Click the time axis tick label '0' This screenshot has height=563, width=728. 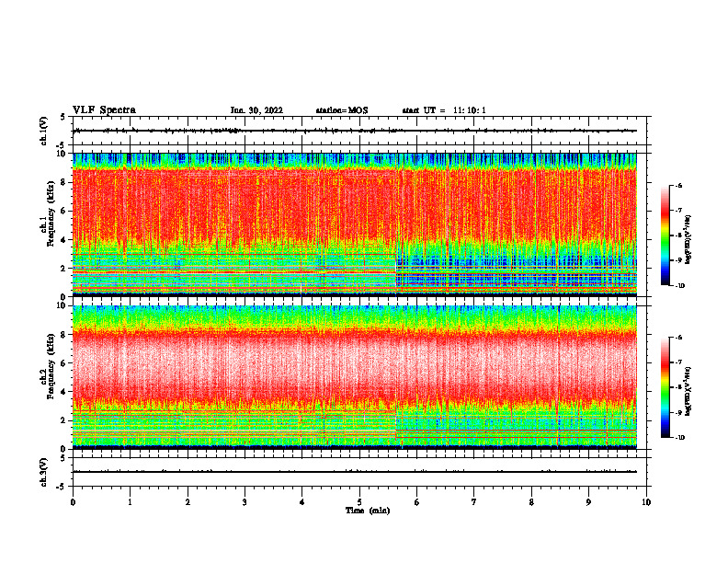click(x=73, y=502)
